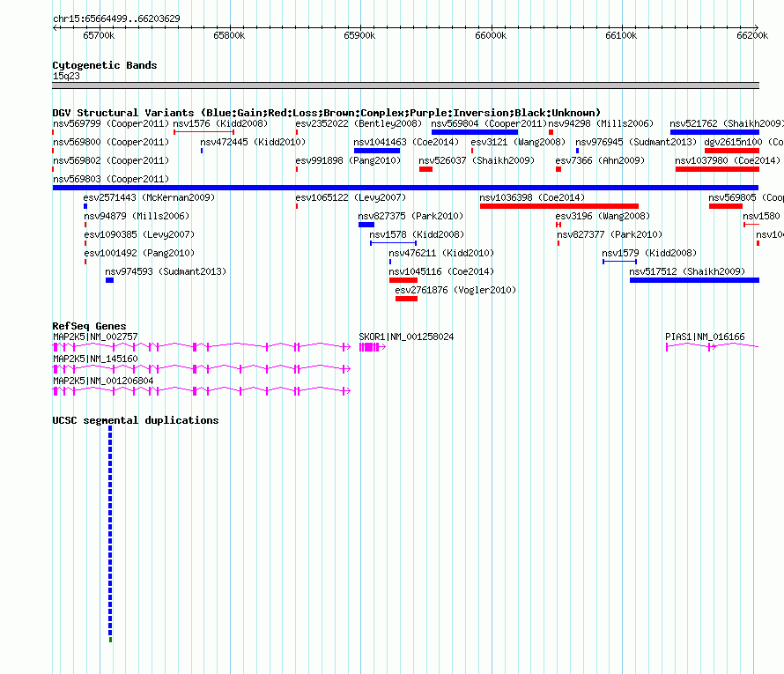Select the esv2761876 red loss bar

406,299
